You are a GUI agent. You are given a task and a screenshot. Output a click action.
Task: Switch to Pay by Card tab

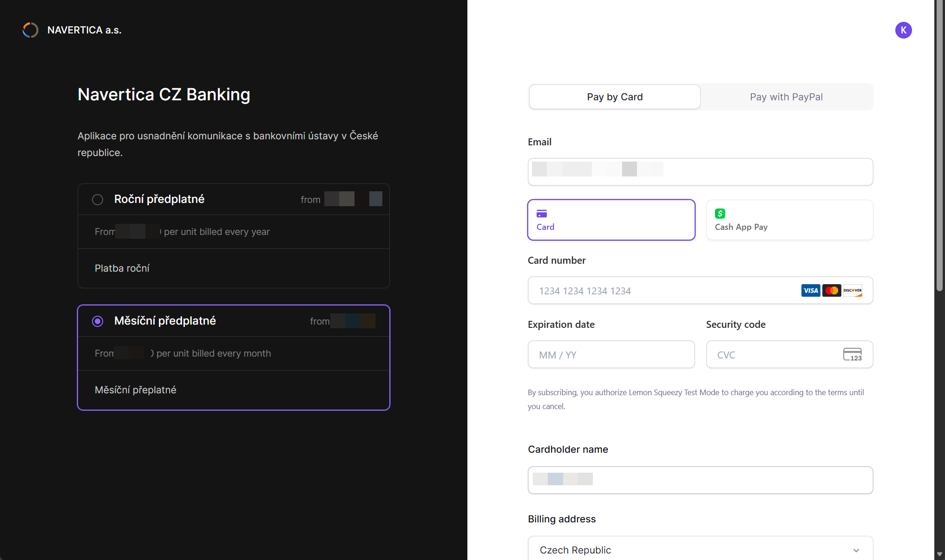pyautogui.click(x=615, y=97)
